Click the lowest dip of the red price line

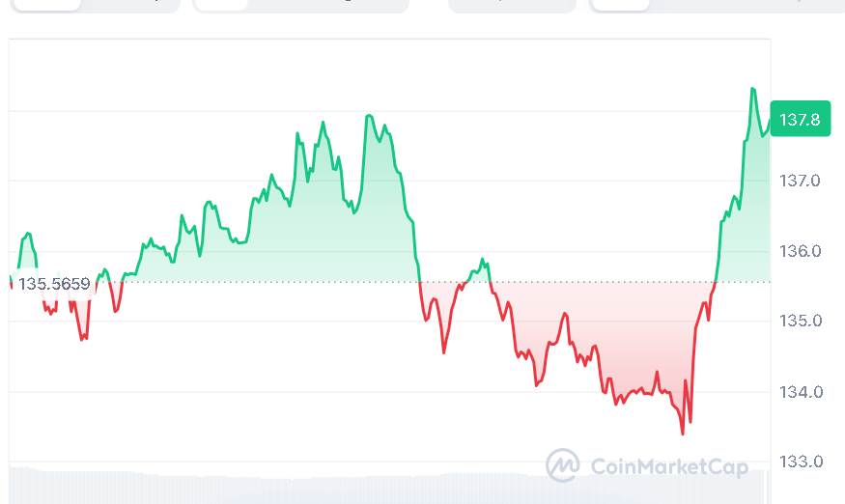point(683,434)
